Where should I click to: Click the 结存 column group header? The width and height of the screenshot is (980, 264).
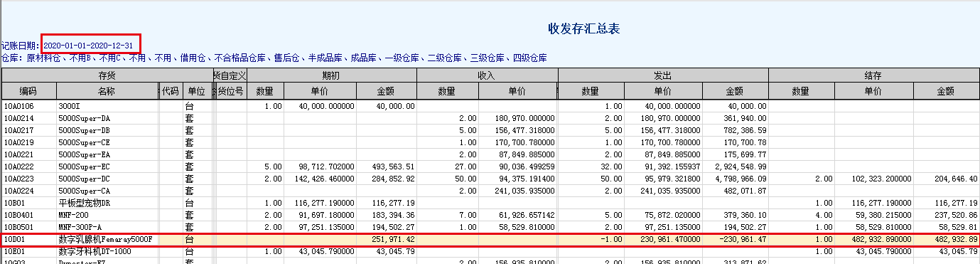click(x=873, y=75)
